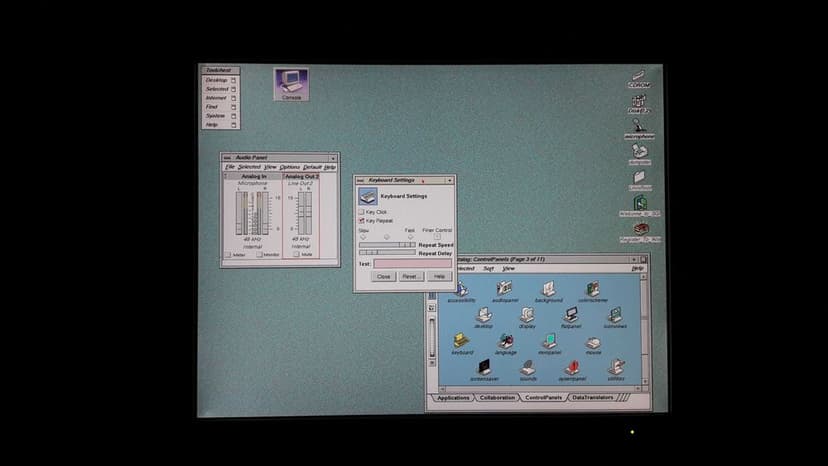Viewport: 828px width, 466px height.
Task: Click the Repeat Delay slider
Action: pyautogui.click(x=387, y=253)
